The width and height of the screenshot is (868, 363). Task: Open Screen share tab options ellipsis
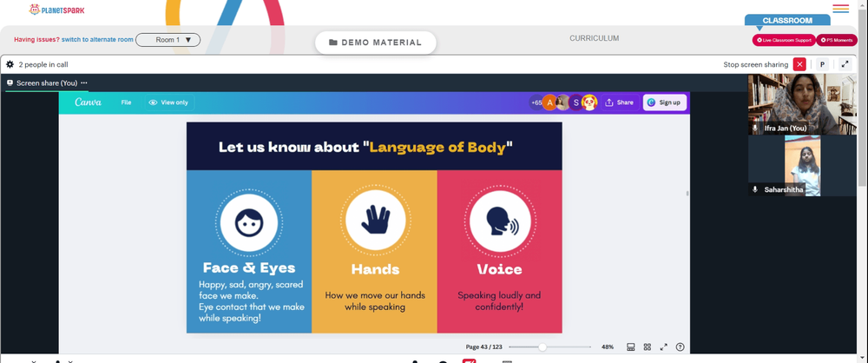pos(84,83)
